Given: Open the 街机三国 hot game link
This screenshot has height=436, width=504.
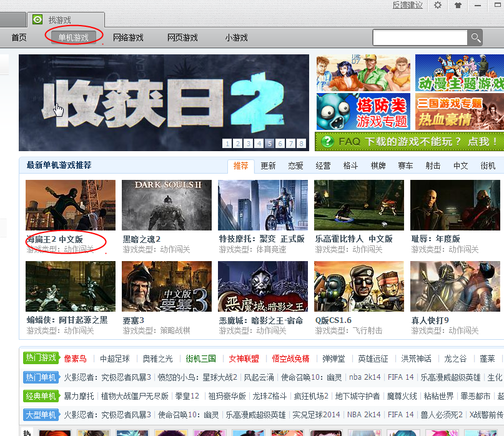Looking at the screenshot, I should coord(200,359).
